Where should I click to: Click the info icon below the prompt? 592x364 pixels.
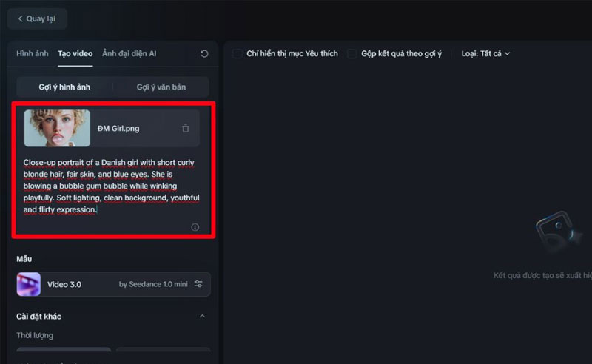[x=195, y=227]
